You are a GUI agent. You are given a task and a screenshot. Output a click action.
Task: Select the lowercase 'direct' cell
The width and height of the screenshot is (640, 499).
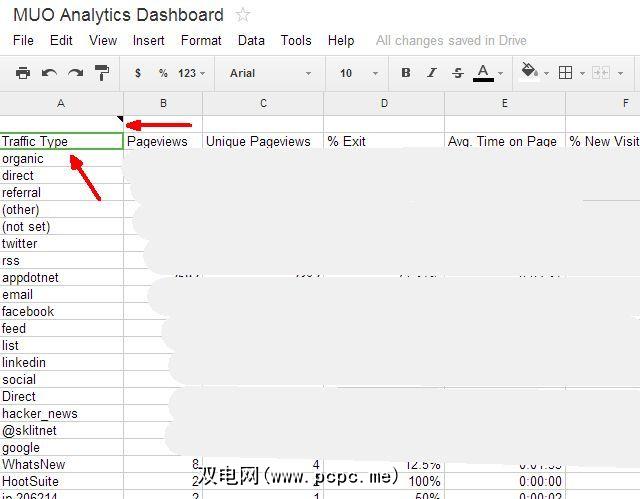click(x=61, y=175)
